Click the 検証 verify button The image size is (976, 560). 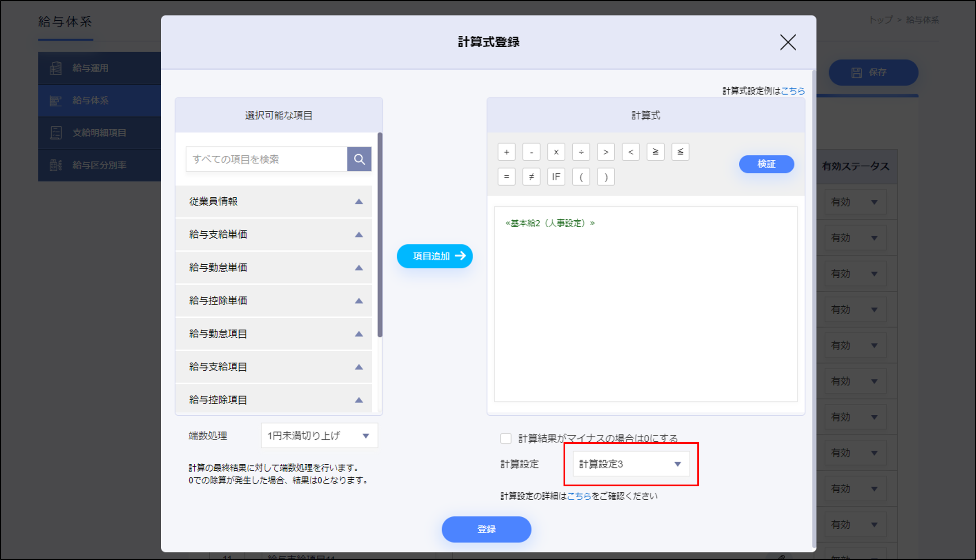(766, 164)
